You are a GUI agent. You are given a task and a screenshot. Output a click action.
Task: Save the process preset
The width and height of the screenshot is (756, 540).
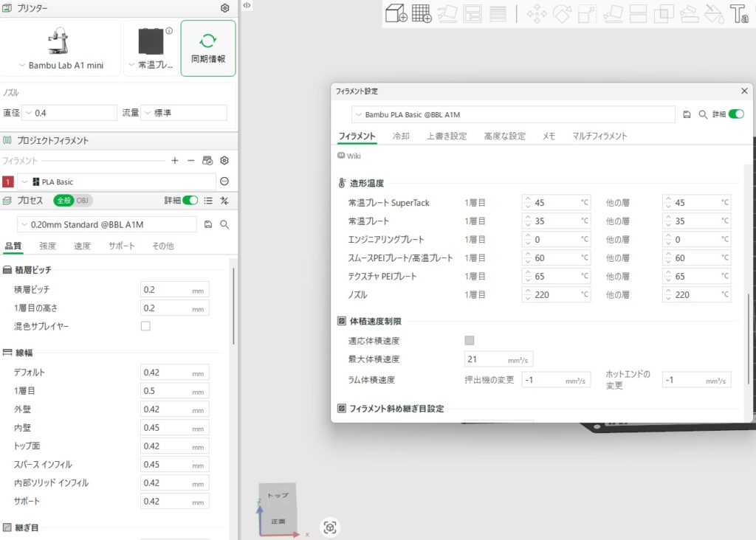208,224
